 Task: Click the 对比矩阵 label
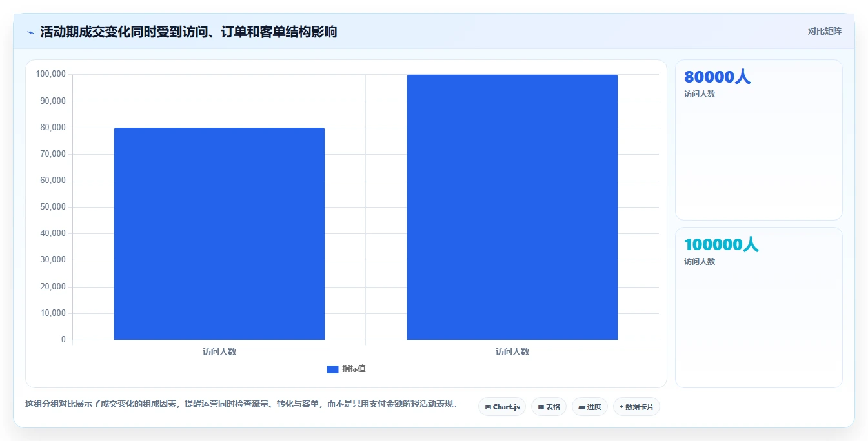[x=824, y=31]
